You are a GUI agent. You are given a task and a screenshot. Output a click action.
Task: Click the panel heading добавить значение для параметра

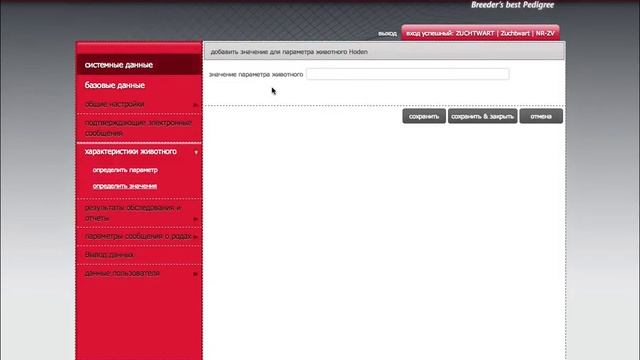289,52
